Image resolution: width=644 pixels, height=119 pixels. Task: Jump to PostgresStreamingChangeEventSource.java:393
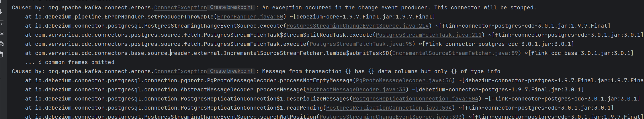[x=390, y=117]
